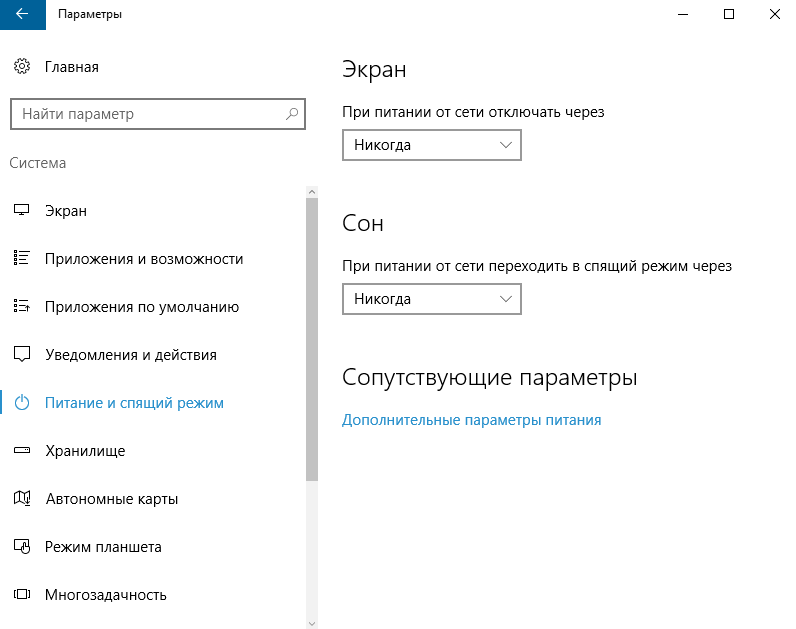
Task: Click the Режим планшета touch icon
Action: coord(22,546)
